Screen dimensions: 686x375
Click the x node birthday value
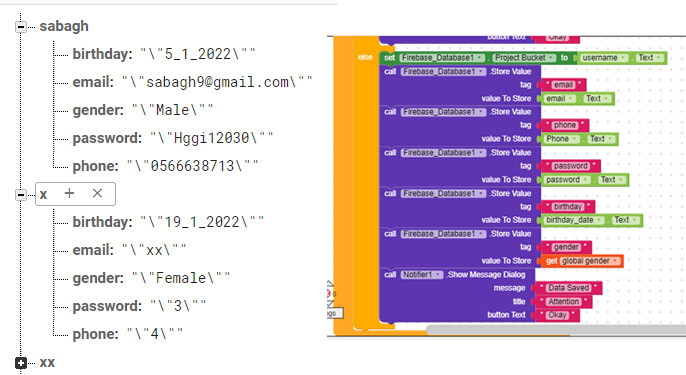(202, 222)
